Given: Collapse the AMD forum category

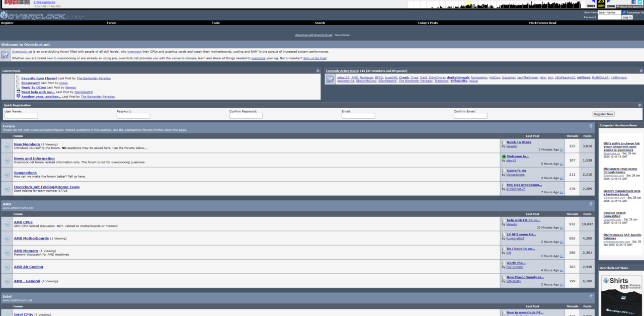Looking at the screenshot, I should pyautogui.click(x=591, y=204).
